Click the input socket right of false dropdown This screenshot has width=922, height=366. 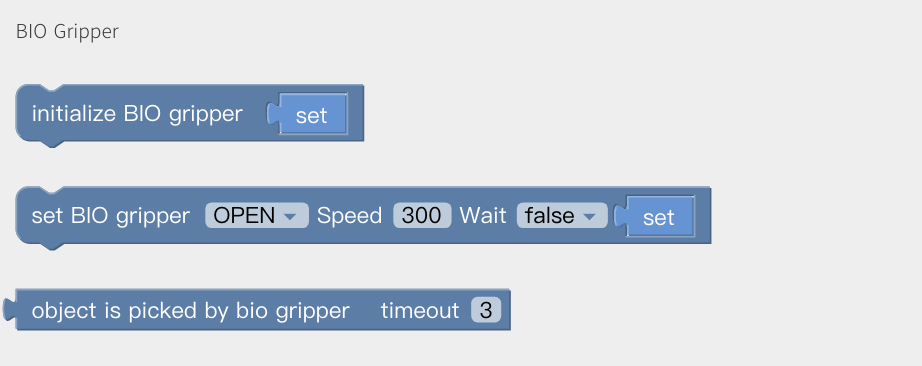(620, 216)
